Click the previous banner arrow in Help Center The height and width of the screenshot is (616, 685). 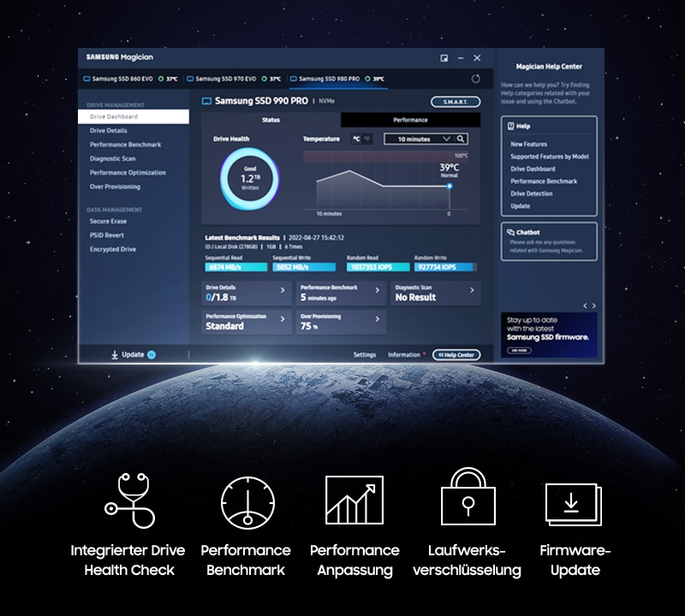585,306
